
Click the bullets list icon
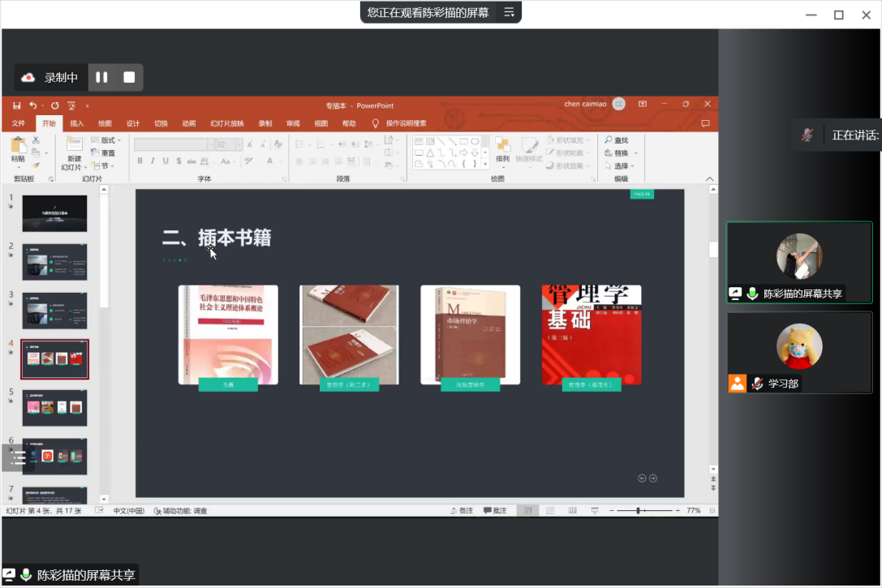coord(300,144)
